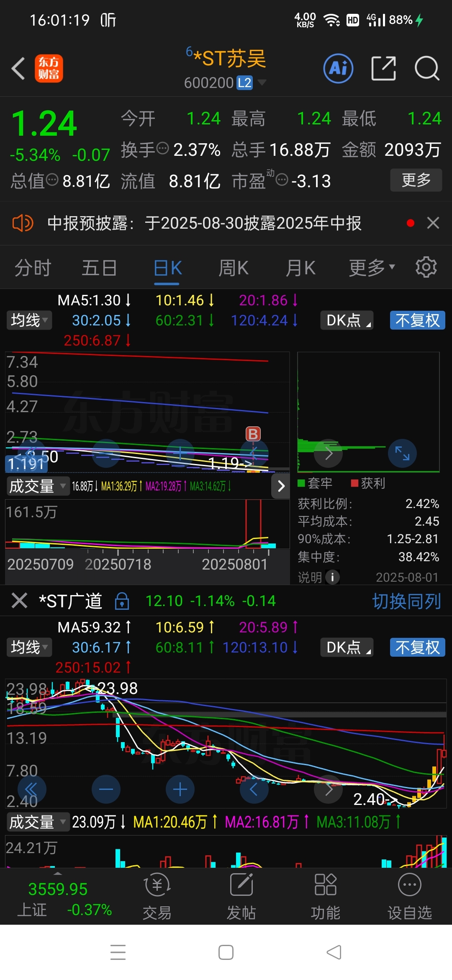452x980 pixels.
Task: Open chart settings gear icon
Action: pyautogui.click(x=426, y=267)
